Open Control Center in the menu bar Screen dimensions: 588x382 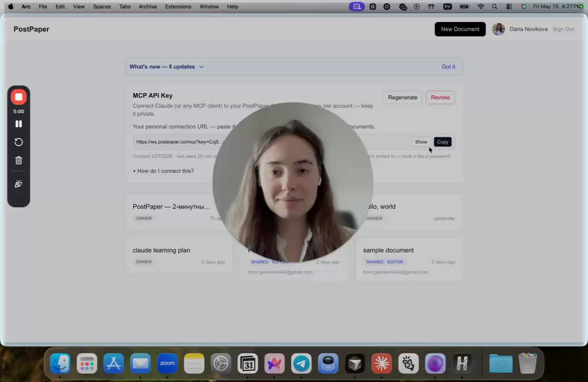509,6
